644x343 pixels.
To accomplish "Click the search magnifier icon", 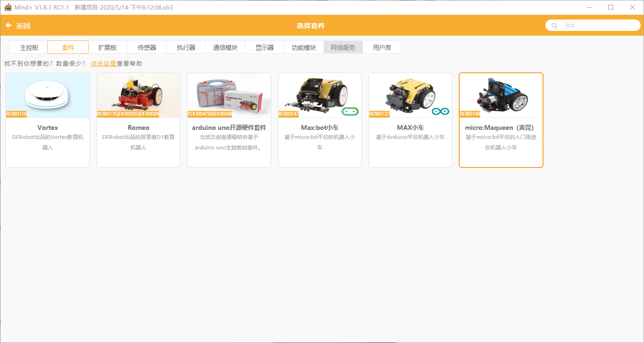I will pos(554,26).
